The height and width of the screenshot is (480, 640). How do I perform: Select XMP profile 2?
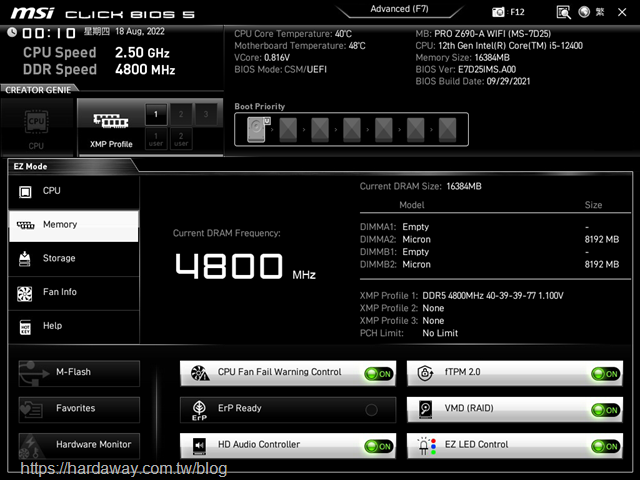181,114
